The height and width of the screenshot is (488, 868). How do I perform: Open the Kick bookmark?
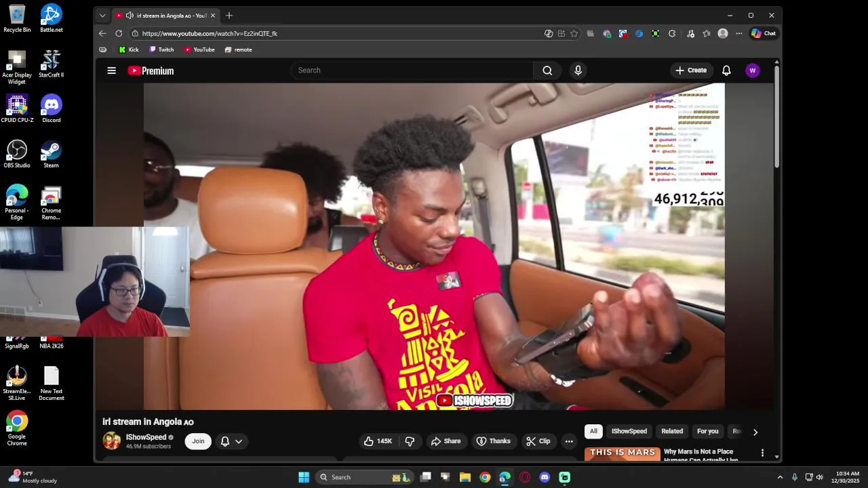click(129, 49)
